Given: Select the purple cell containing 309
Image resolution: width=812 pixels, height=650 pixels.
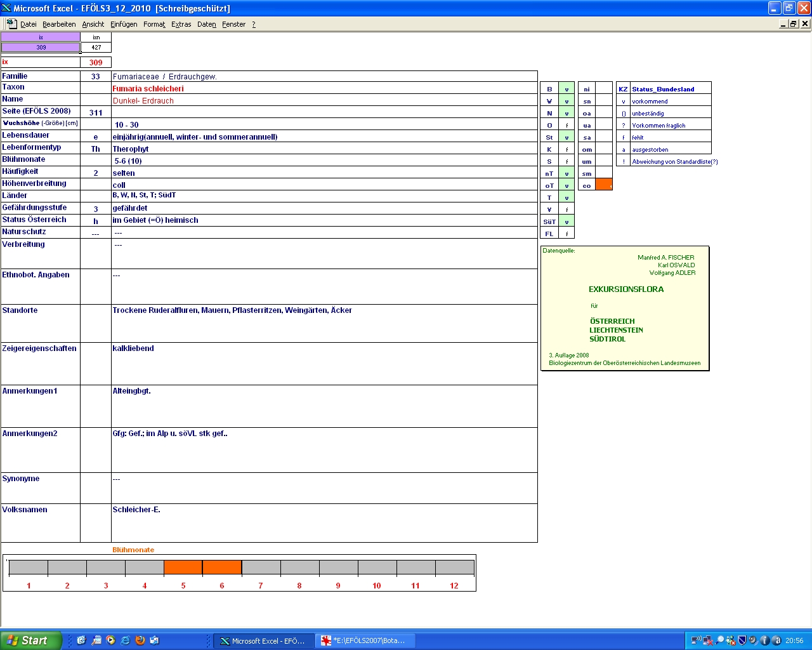Looking at the screenshot, I should [x=41, y=47].
